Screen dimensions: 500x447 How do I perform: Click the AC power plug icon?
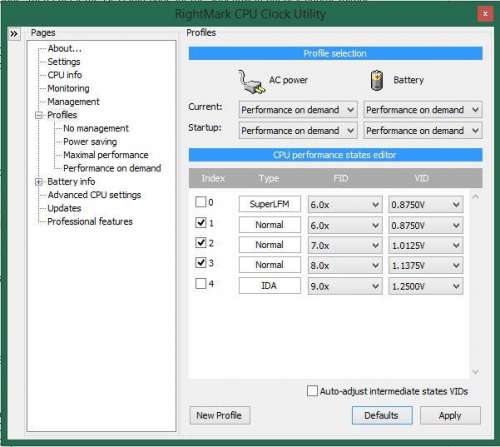pos(252,82)
